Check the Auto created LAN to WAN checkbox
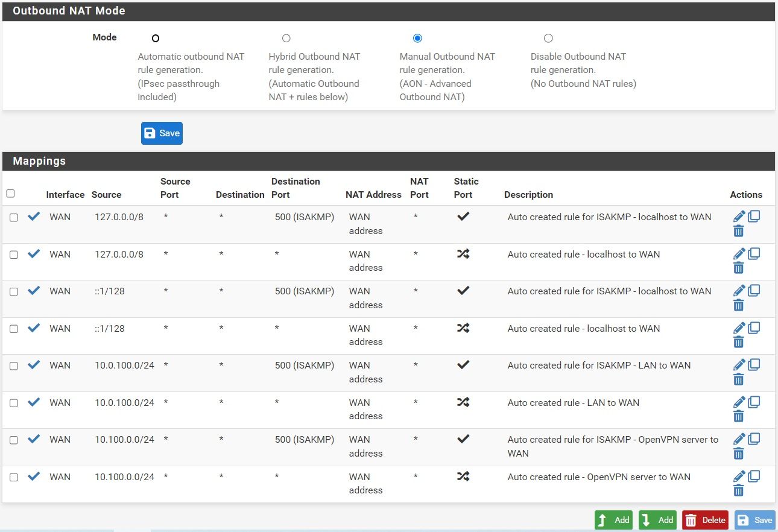 click(x=14, y=404)
